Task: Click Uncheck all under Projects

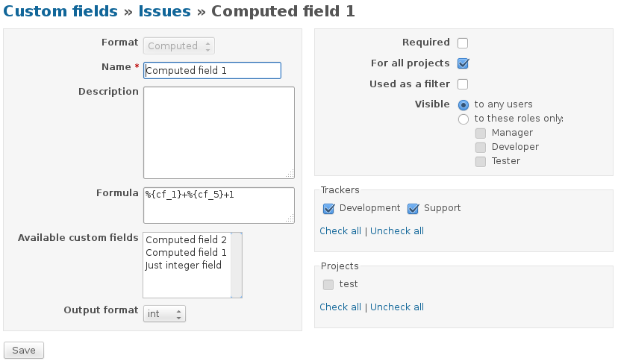Action: [x=397, y=307]
